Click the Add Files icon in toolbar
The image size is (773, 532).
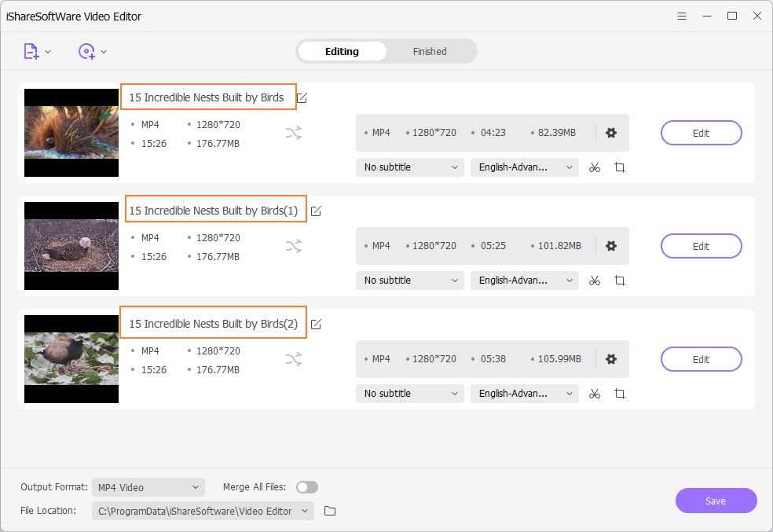(x=31, y=51)
